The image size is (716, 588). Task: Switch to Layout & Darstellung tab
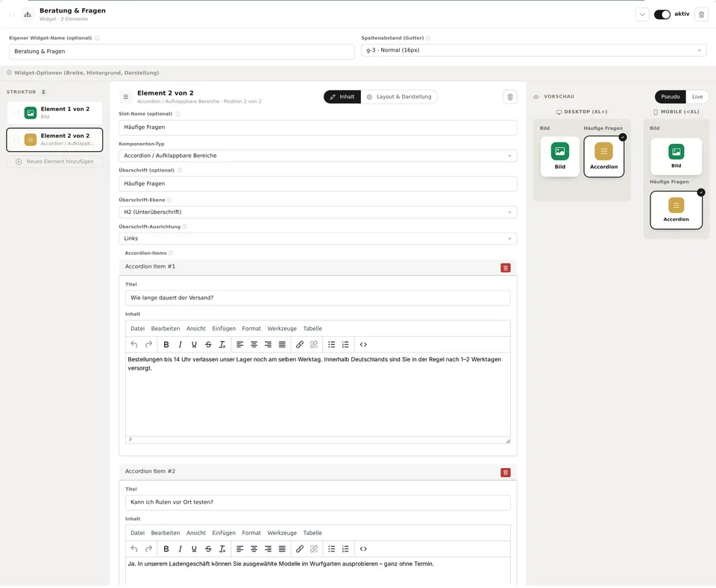399,97
